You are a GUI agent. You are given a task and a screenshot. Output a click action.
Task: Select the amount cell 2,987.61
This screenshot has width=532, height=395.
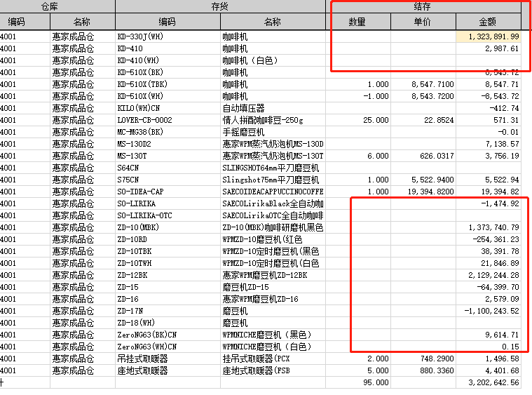pos(489,48)
